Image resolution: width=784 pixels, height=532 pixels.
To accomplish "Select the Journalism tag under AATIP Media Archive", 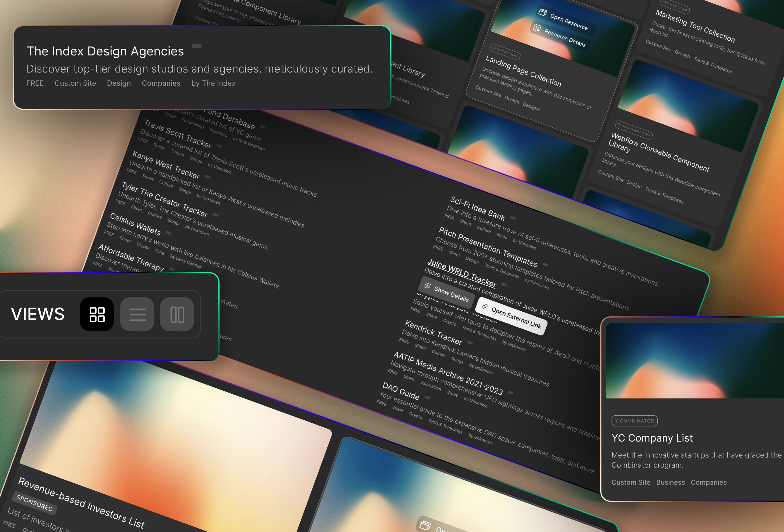I will click(x=431, y=386).
